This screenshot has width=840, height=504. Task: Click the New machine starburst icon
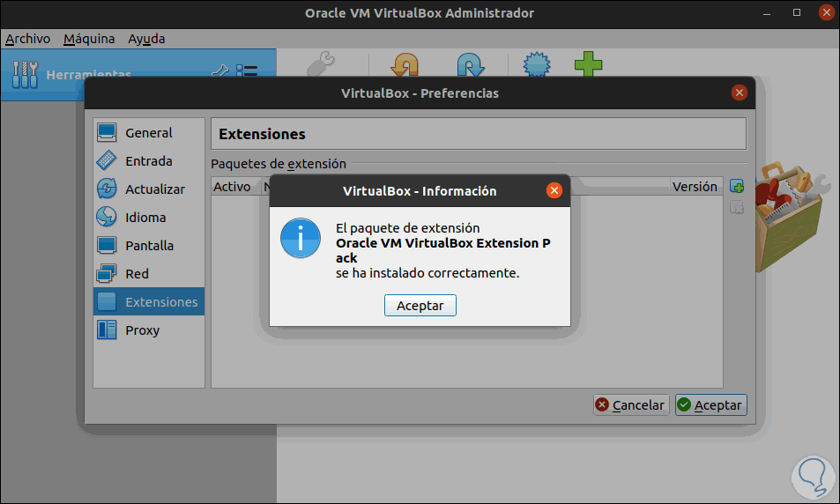(536, 63)
